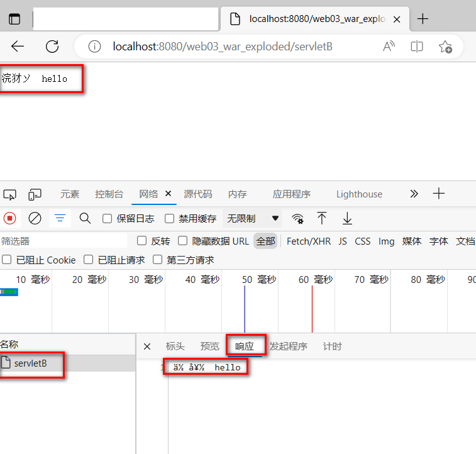The height and width of the screenshot is (454, 476).
Task: Filter requests by JS
Action: tap(343, 241)
